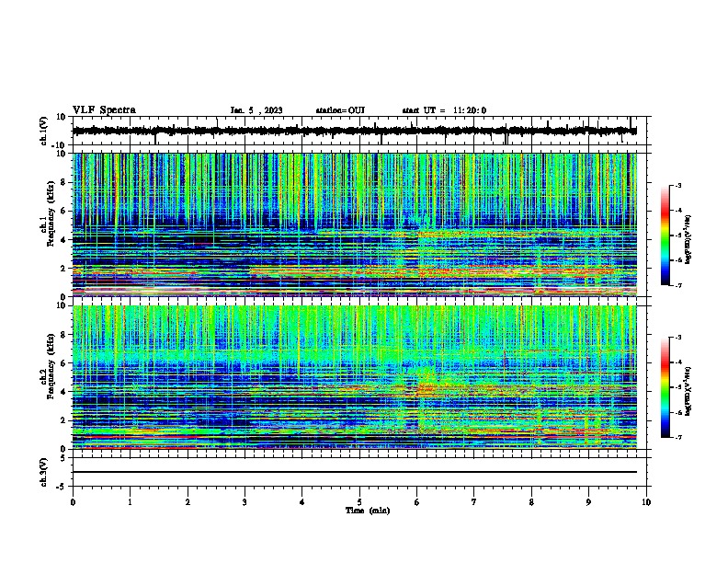Click tick label 4 on the Time axis
This screenshot has width=728, height=563.
(302, 502)
